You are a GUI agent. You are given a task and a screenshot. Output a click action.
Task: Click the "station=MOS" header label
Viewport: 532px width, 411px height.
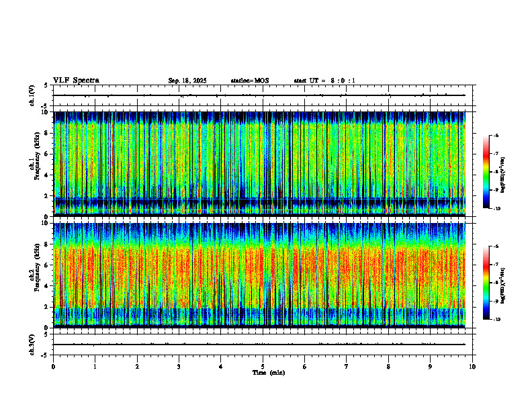[250, 81]
